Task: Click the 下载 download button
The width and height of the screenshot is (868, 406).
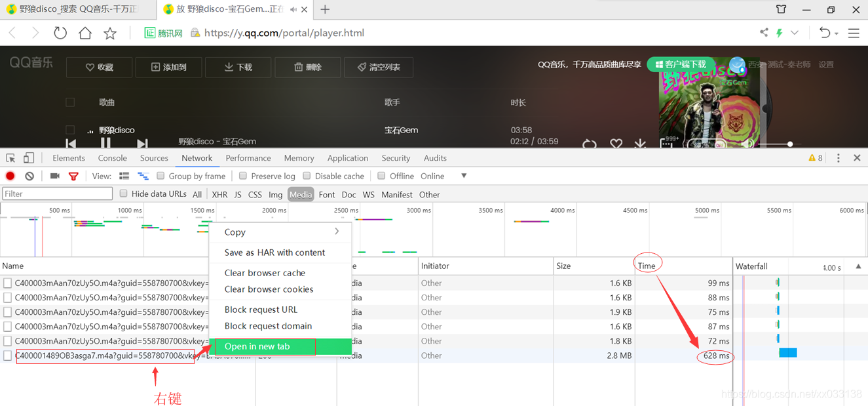Action: click(238, 67)
